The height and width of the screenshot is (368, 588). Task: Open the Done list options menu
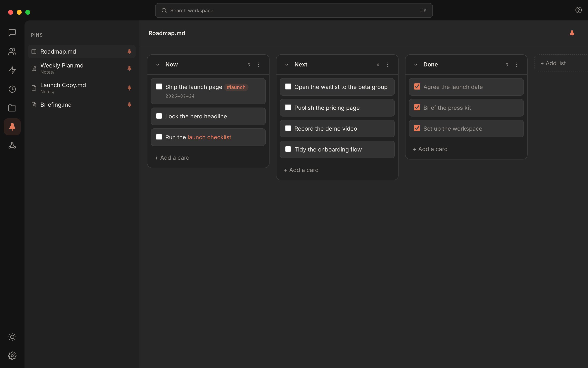pyautogui.click(x=516, y=64)
